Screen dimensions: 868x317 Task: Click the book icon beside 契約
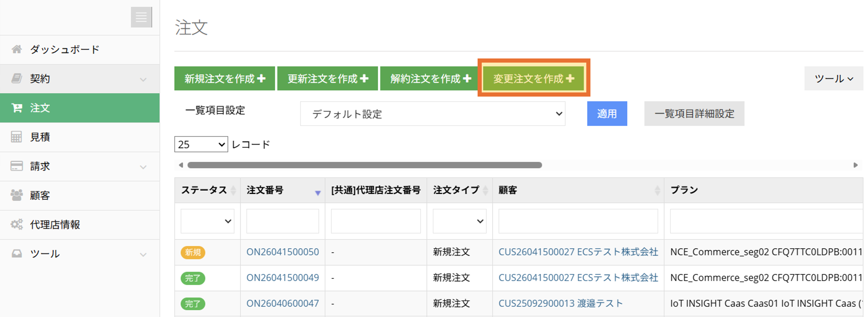pyautogui.click(x=17, y=79)
